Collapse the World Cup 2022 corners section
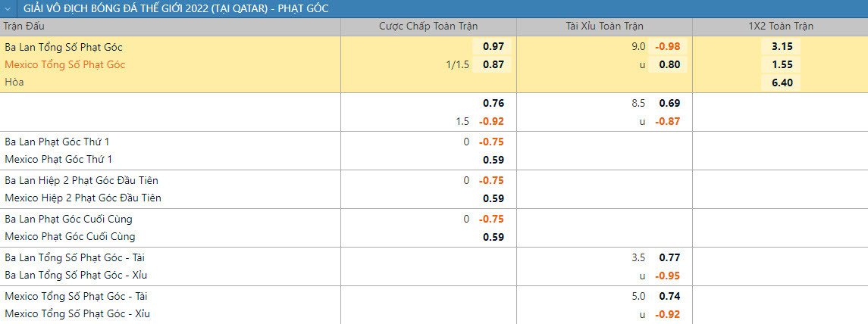This screenshot has width=868, height=324. click(x=8, y=8)
